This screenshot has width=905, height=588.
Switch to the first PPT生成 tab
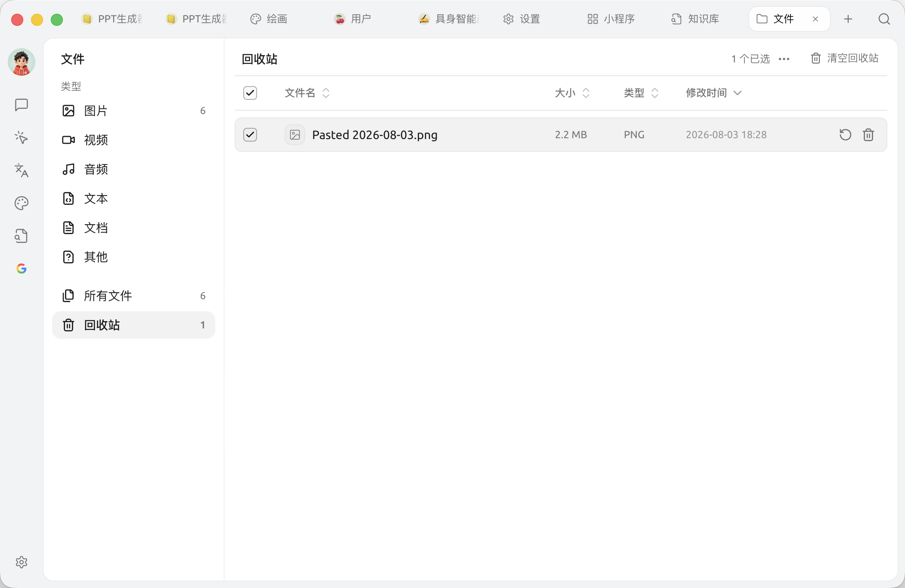coord(112,19)
